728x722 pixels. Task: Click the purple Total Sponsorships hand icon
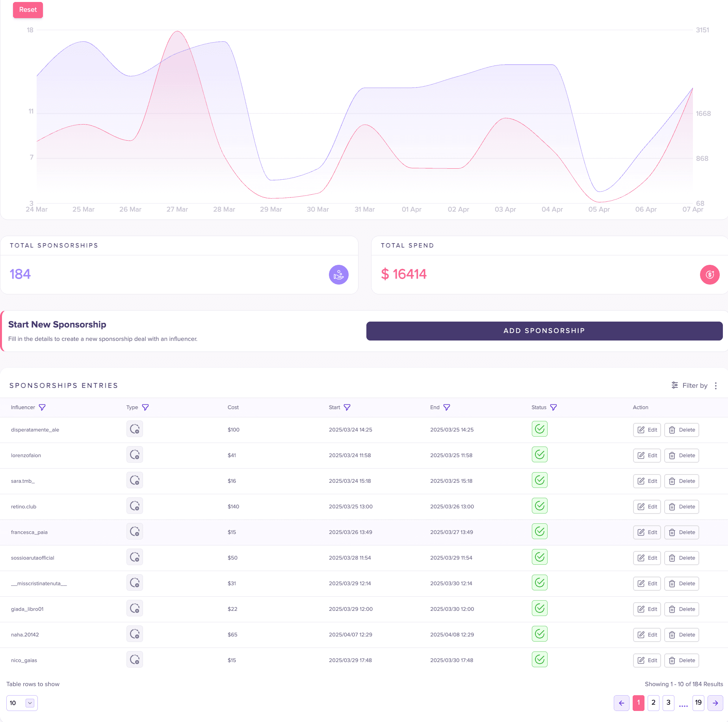[x=339, y=275]
